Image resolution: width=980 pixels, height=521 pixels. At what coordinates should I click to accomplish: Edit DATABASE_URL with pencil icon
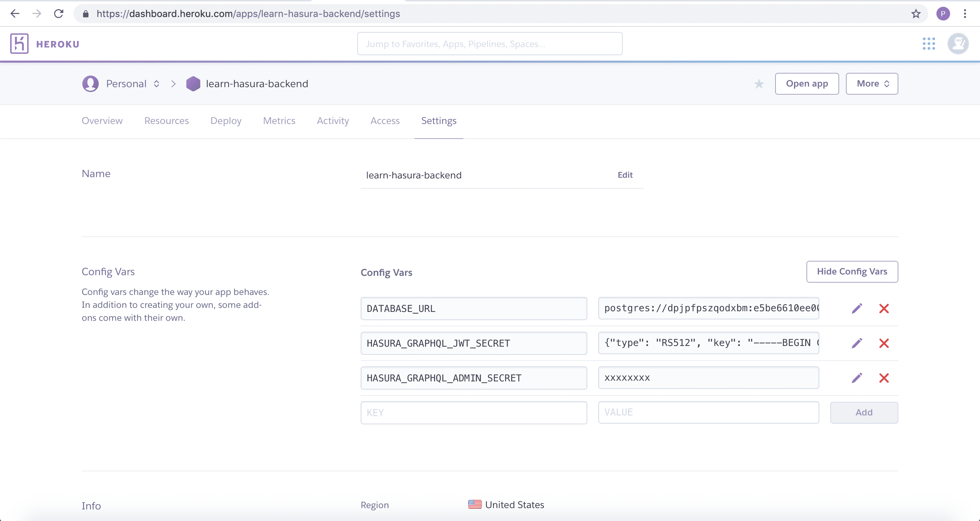(857, 308)
